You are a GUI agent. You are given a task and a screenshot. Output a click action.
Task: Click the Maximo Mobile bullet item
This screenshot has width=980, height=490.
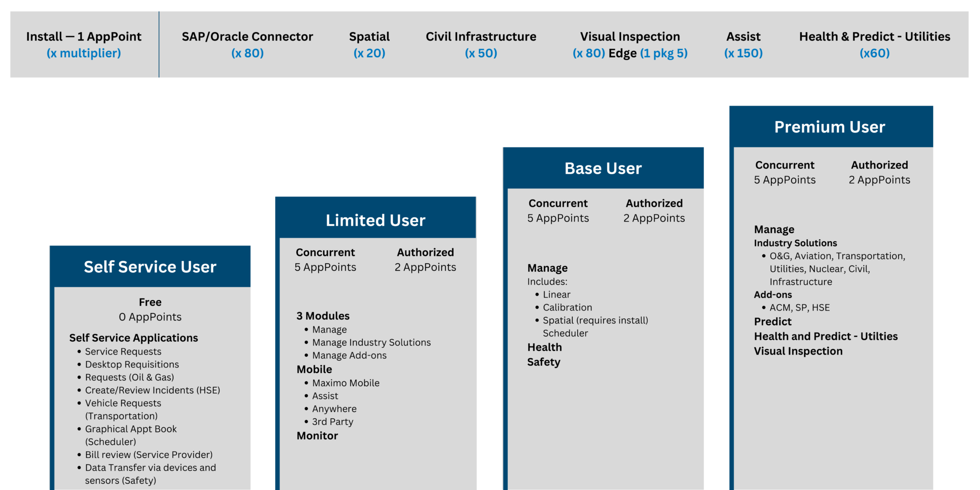click(x=345, y=383)
